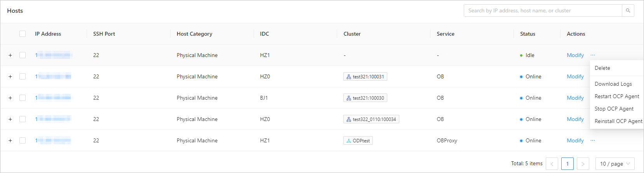Click the search magnifier icon
The height and width of the screenshot is (173, 644).
(x=628, y=10)
